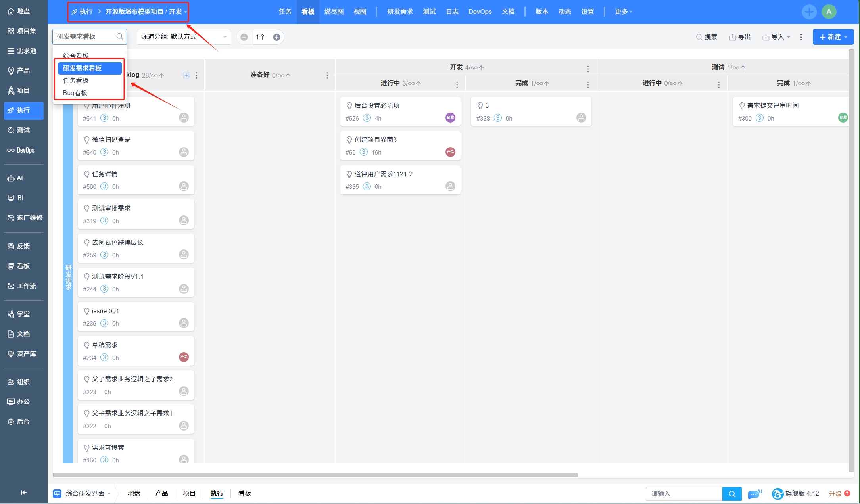Collapse the left sidebar with arrow icon
The height and width of the screenshot is (504, 860).
tap(23, 492)
